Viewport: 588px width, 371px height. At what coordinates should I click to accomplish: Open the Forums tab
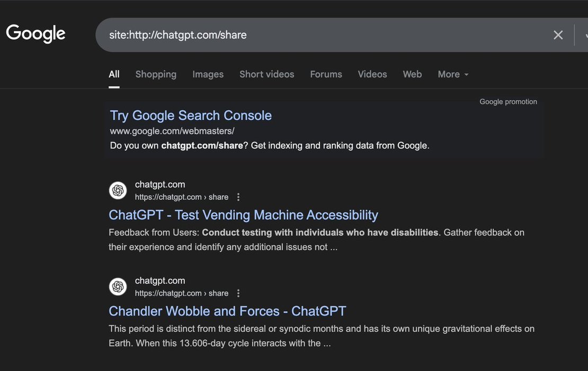click(x=326, y=74)
